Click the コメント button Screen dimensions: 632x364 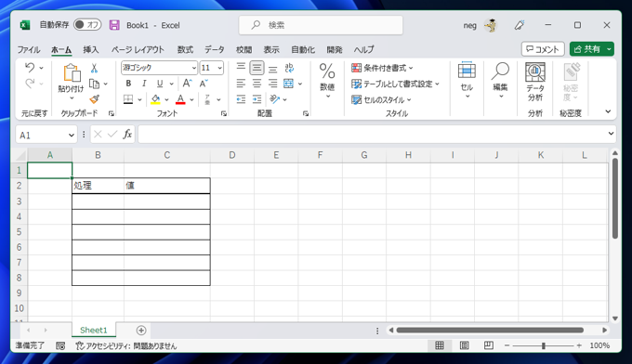click(543, 49)
